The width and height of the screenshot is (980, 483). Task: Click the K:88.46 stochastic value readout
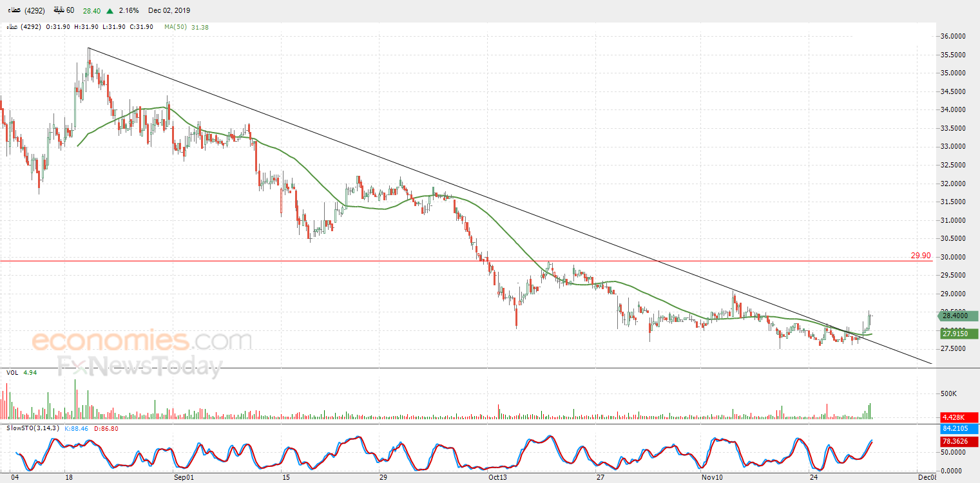pyautogui.click(x=78, y=428)
